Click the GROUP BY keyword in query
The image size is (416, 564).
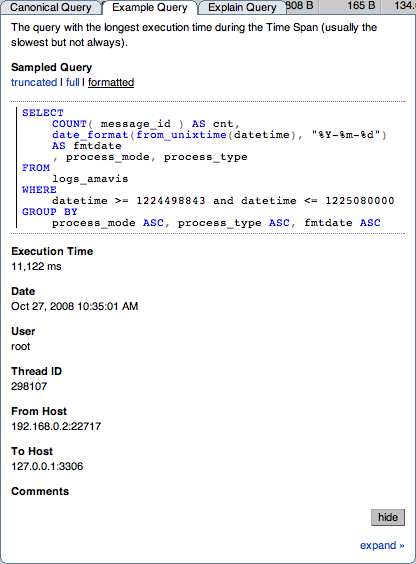[50, 212]
